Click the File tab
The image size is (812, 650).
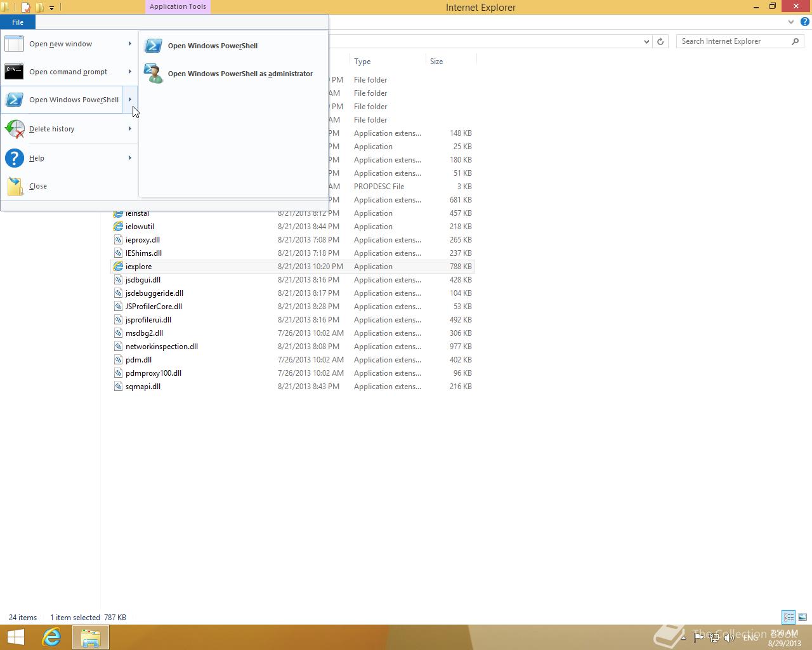18,22
